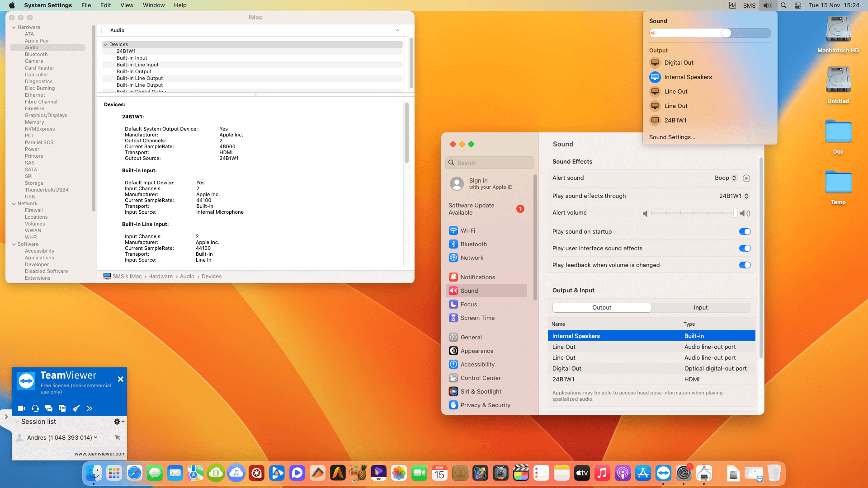Open Spotlight search from the menu bar
Screen dimensions: 868x488
tap(783, 5)
